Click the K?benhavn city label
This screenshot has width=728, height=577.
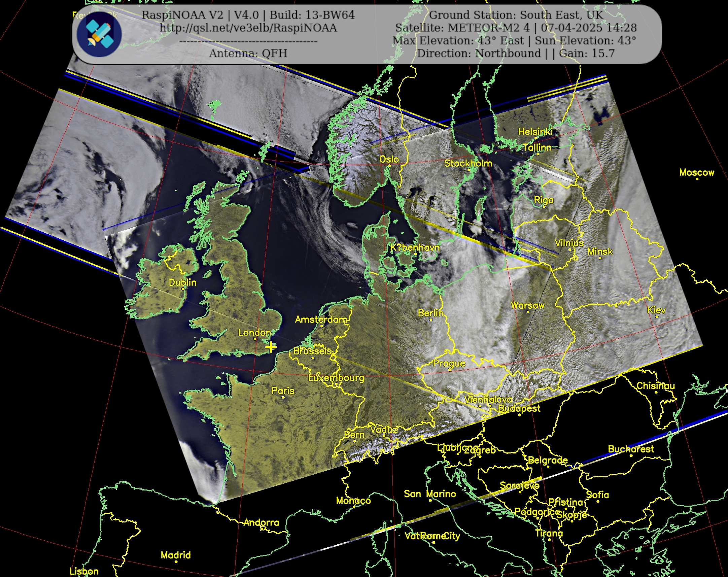pos(415,248)
